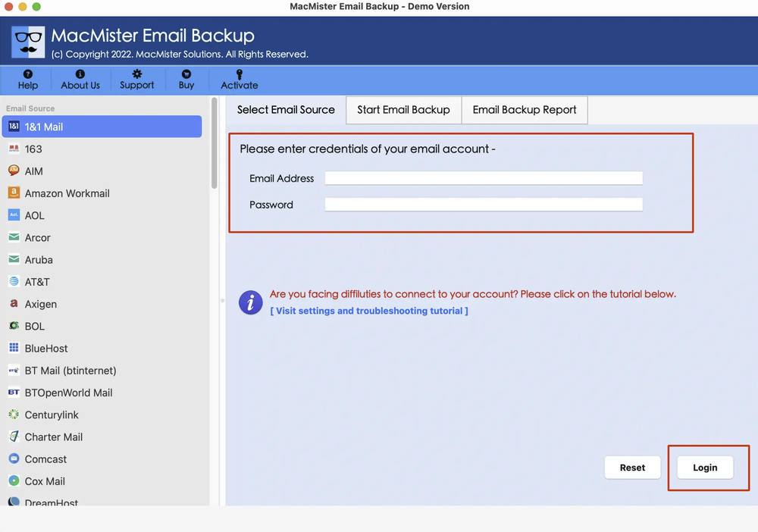Select DreamHost email source
This screenshot has width=758, height=532.
coord(102,500)
